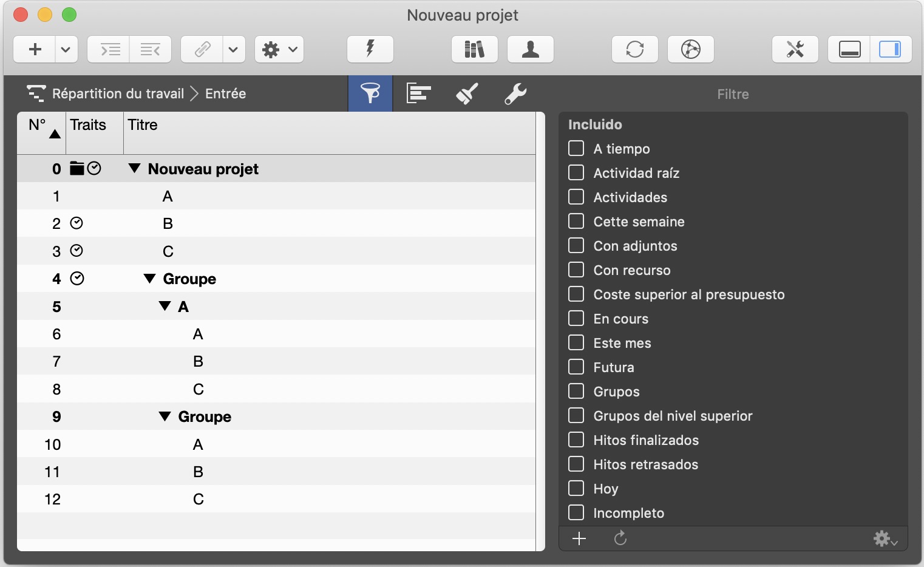Click the lightning bolt toolbar icon

[370, 49]
